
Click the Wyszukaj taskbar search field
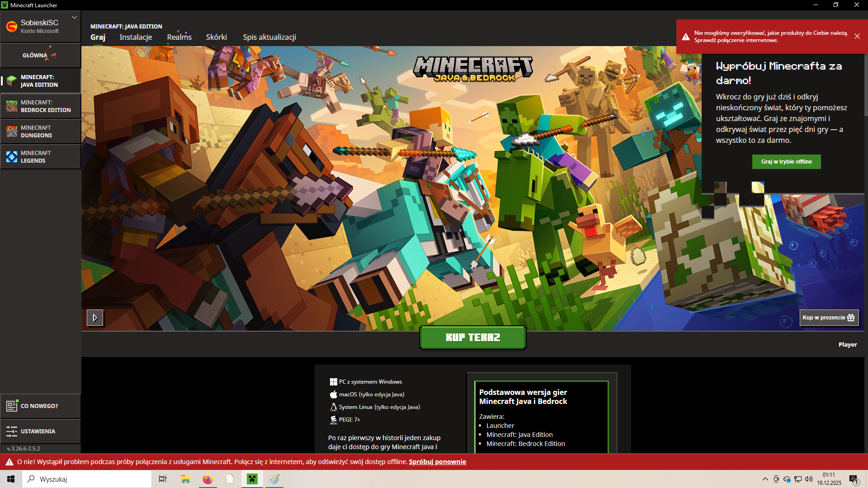click(x=87, y=479)
